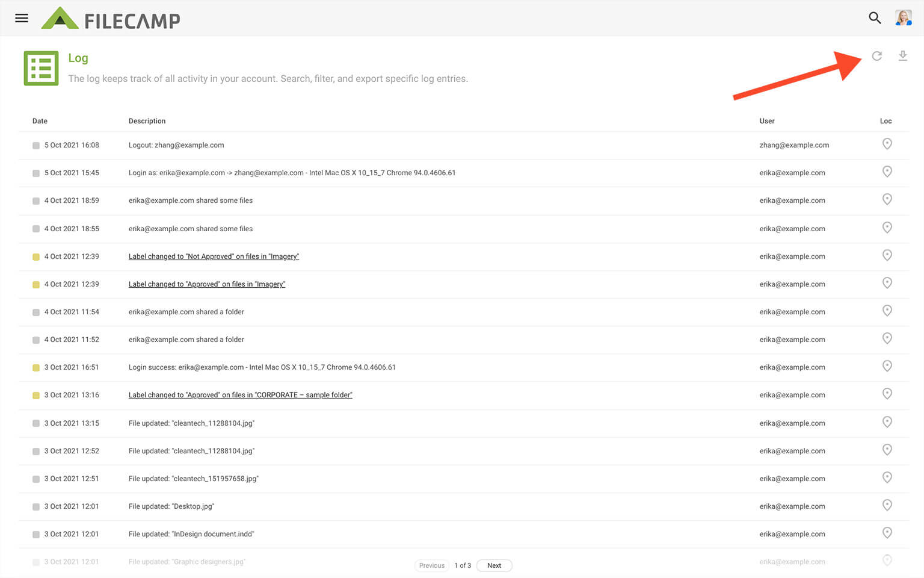Click the green Log list icon
This screenshot has width=924, height=578.
tap(41, 68)
